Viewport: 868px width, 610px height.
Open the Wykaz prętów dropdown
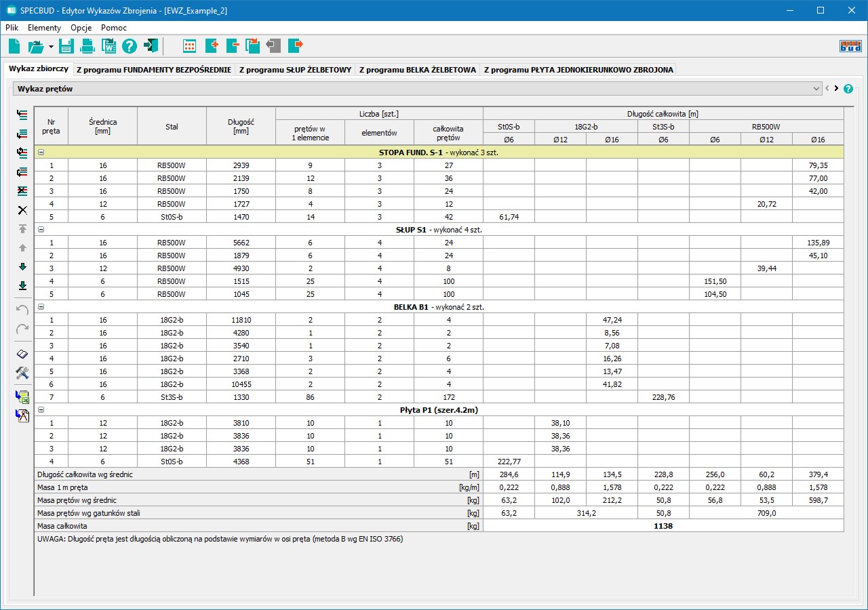816,89
